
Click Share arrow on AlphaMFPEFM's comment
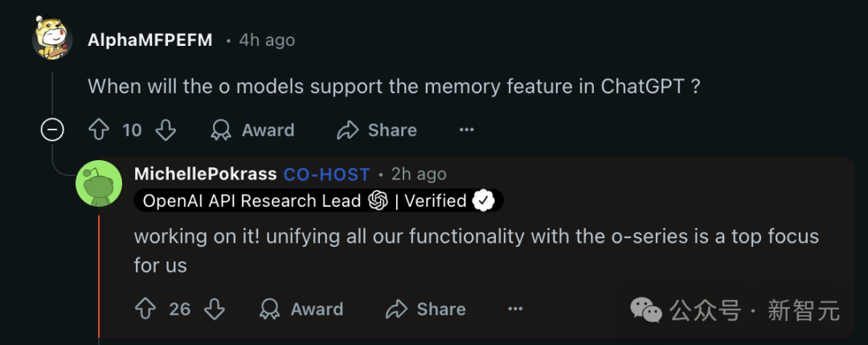tap(347, 130)
